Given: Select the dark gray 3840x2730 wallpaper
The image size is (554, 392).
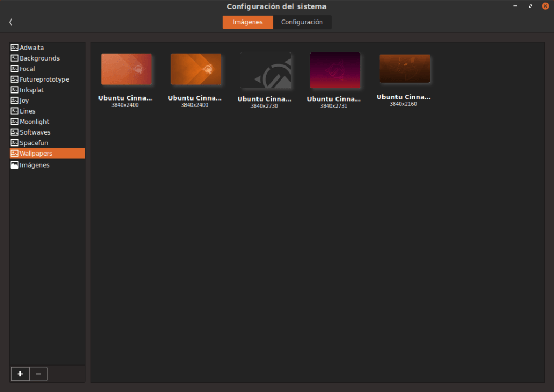Looking at the screenshot, I should [266, 71].
